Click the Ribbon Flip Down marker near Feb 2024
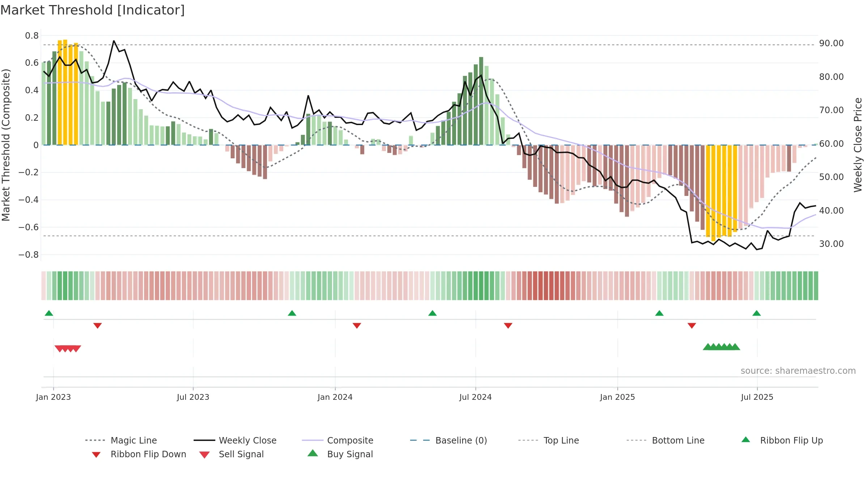The width and height of the screenshot is (868, 488). tap(357, 326)
